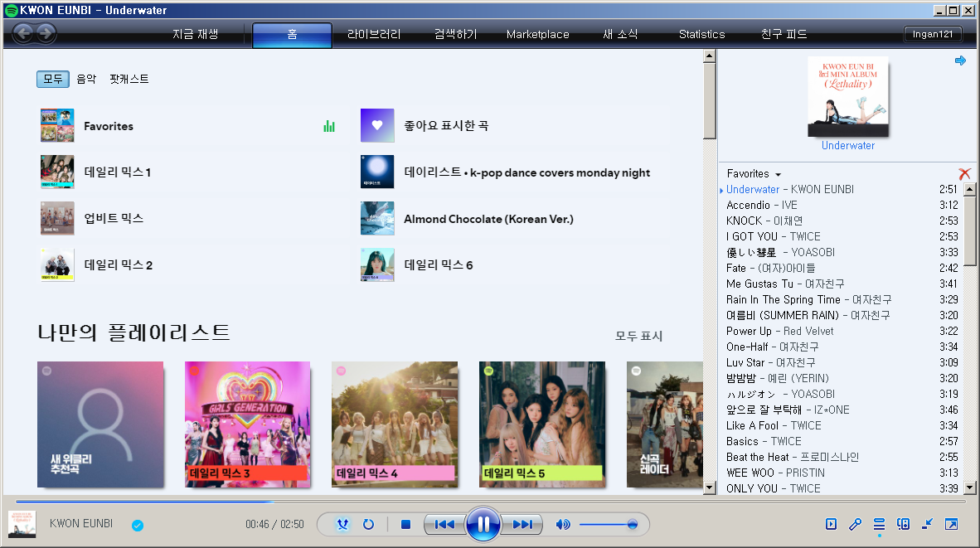Stop playback with the square button
980x548 pixels.
coord(405,524)
